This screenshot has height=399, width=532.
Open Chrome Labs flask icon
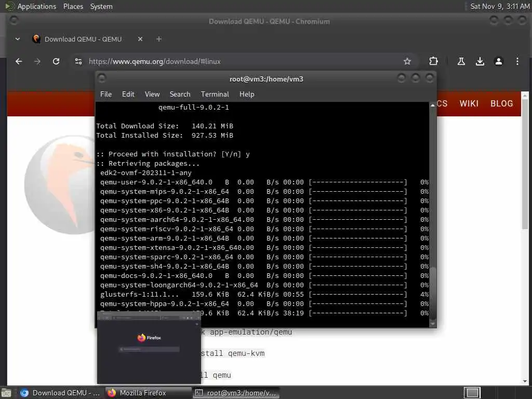pyautogui.click(x=461, y=61)
